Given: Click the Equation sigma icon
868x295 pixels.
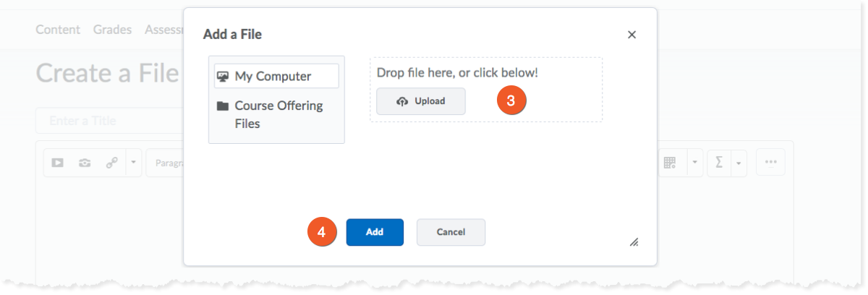Looking at the screenshot, I should (719, 163).
